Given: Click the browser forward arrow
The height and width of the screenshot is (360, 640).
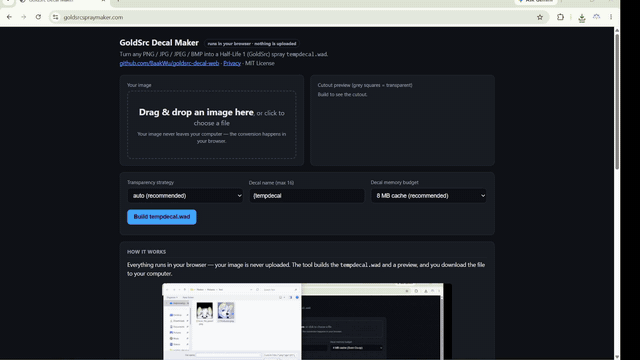Looking at the screenshot, I should point(24,17).
